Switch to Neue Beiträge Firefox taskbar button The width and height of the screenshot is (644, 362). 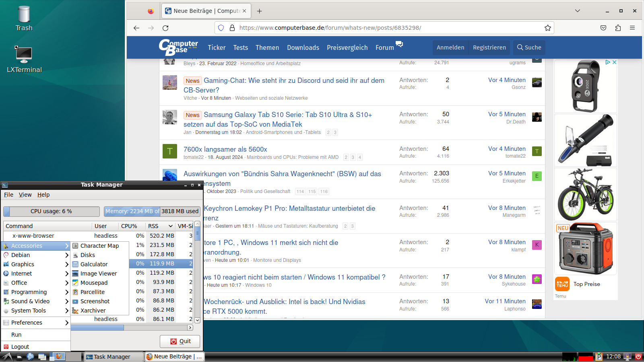click(x=175, y=357)
